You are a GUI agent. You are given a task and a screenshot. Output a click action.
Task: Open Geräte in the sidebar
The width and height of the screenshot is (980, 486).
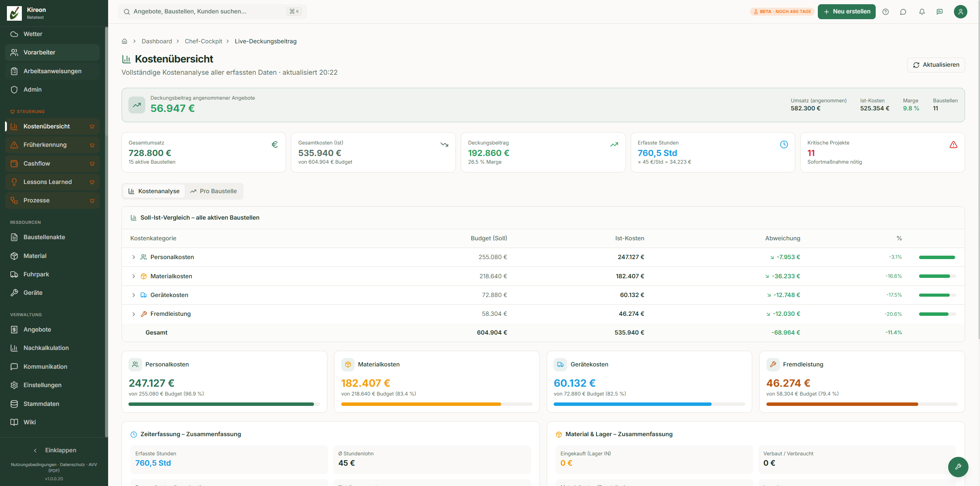click(53, 293)
